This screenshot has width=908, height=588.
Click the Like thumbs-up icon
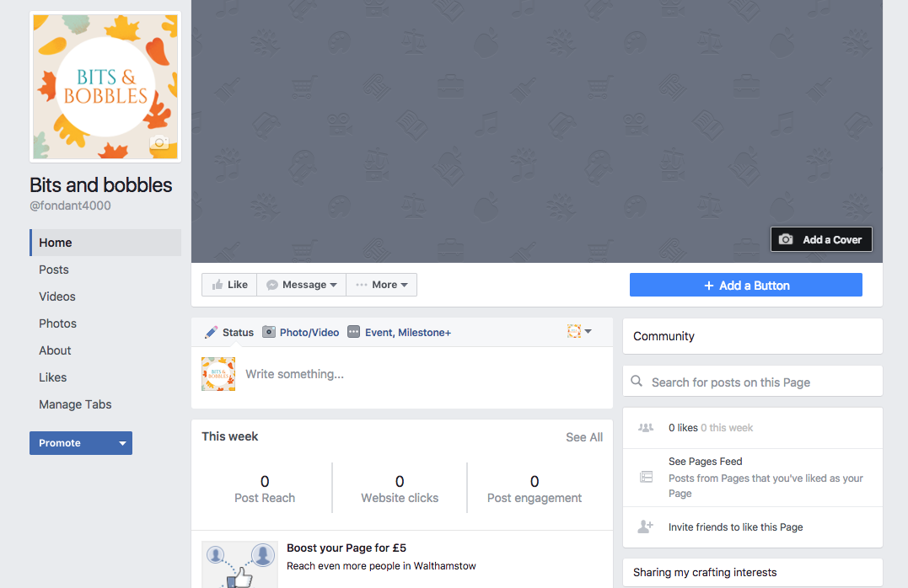point(216,284)
